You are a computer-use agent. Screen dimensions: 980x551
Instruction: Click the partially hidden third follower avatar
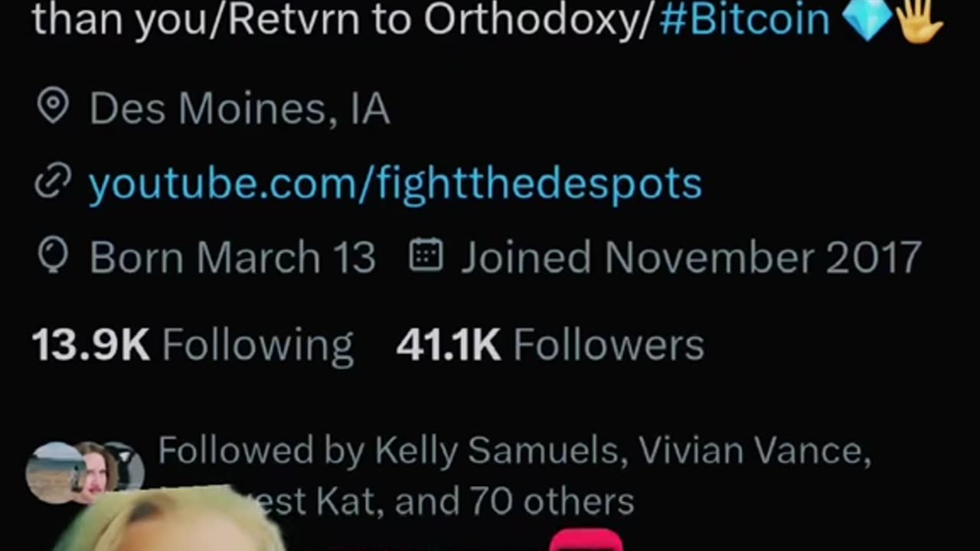pyautogui.click(x=126, y=464)
